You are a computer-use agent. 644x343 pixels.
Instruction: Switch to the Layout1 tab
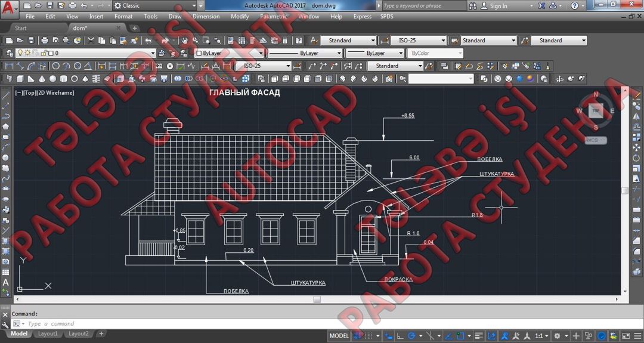pyautogui.click(x=48, y=333)
